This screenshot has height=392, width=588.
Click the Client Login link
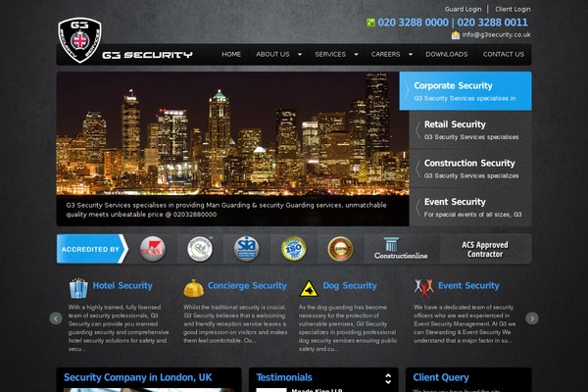coord(513,9)
